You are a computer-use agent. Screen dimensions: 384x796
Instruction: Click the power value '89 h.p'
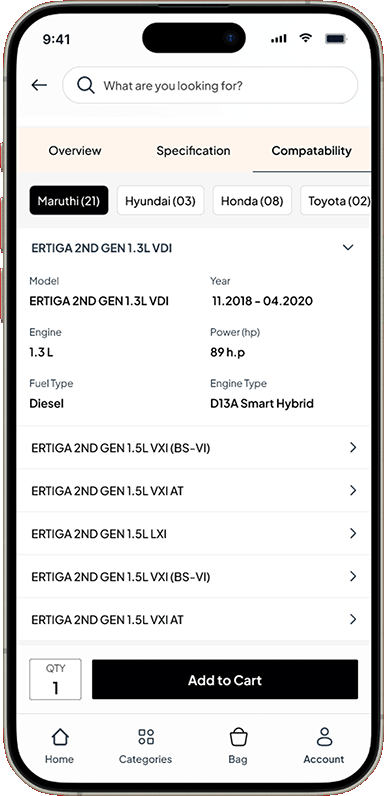click(228, 352)
